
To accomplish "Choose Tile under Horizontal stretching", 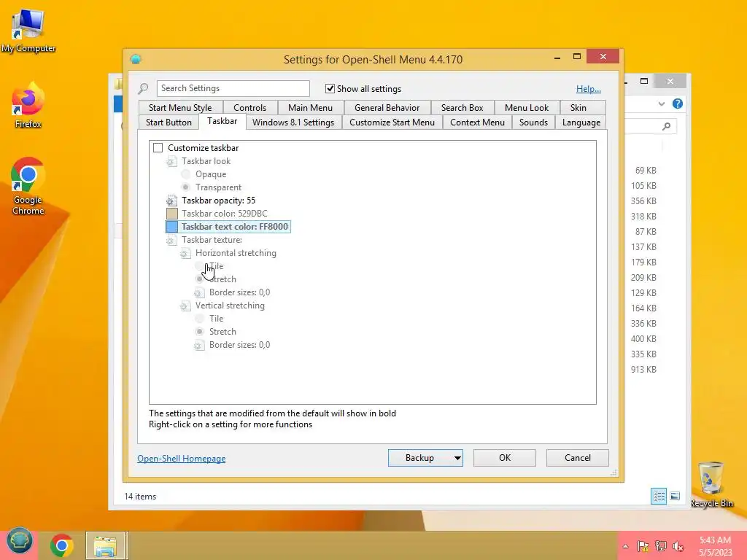I will tap(200, 266).
